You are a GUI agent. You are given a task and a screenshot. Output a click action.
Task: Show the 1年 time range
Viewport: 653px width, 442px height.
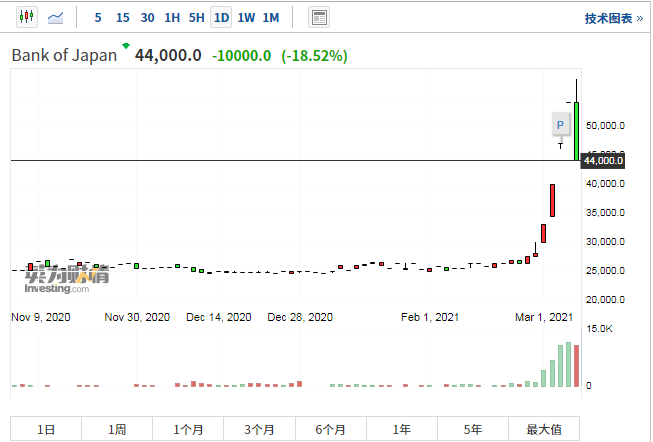click(x=402, y=429)
